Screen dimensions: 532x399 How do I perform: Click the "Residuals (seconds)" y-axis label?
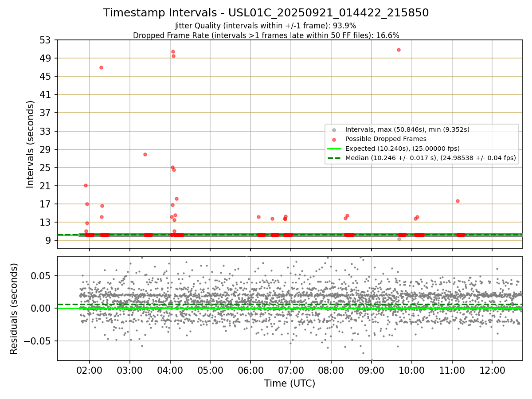point(14,309)
